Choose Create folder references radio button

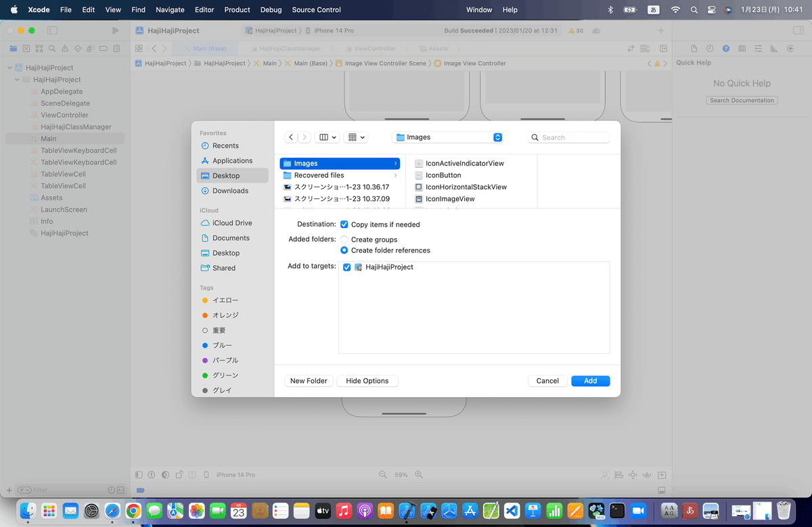[344, 250]
